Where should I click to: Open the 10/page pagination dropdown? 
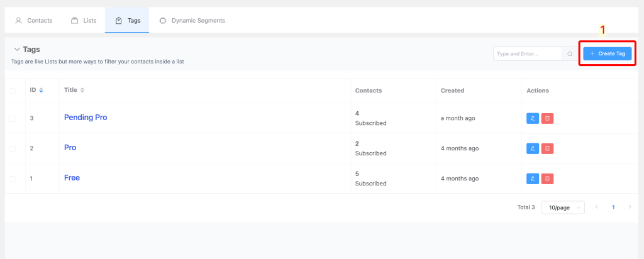pyautogui.click(x=563, y=207)
